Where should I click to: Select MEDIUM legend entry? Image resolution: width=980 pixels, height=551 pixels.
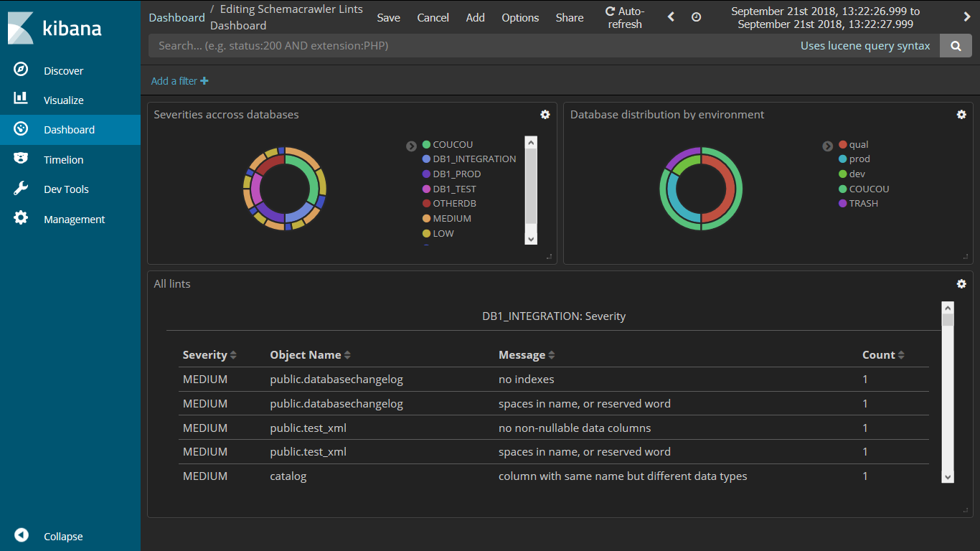coord(452,218)
